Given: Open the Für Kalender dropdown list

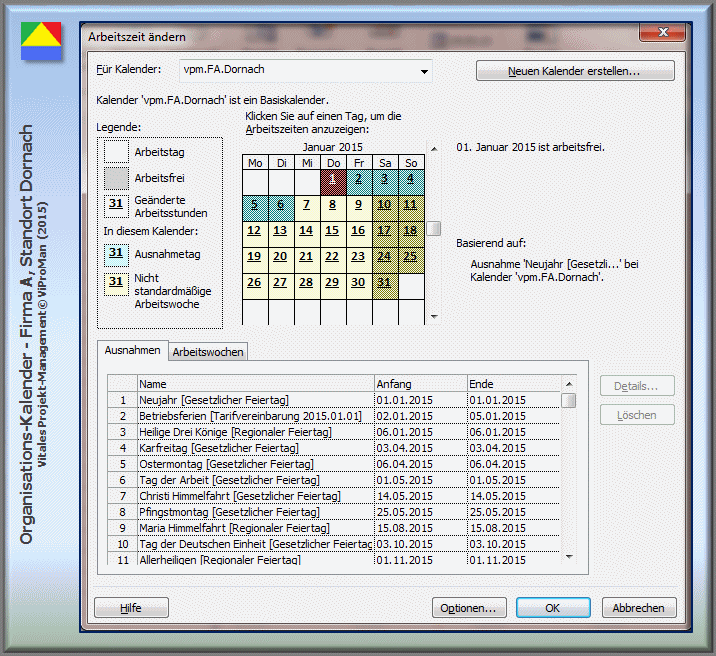Looking at the screenshot, I should tap(424, 72).
